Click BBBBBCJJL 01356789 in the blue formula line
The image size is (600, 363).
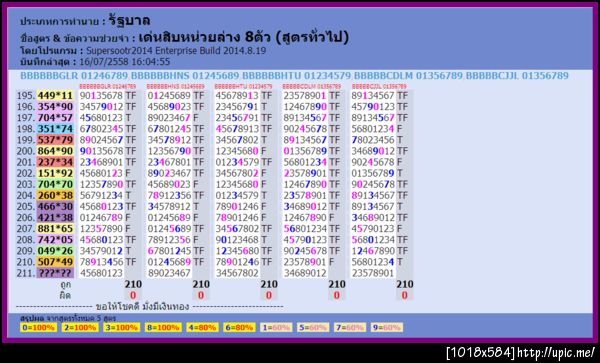pyautogui.click(x=517, y=76)
